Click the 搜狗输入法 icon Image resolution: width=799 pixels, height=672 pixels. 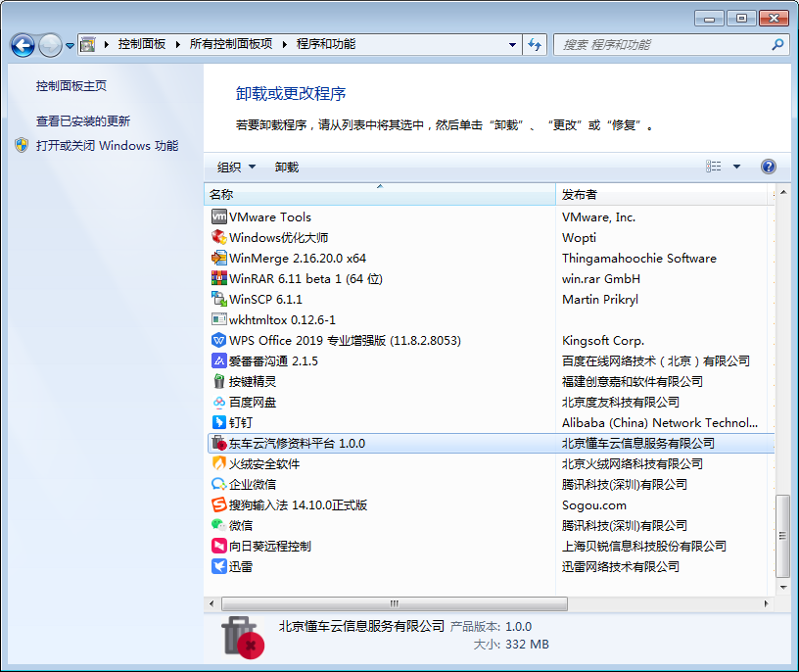click(218, 504)
